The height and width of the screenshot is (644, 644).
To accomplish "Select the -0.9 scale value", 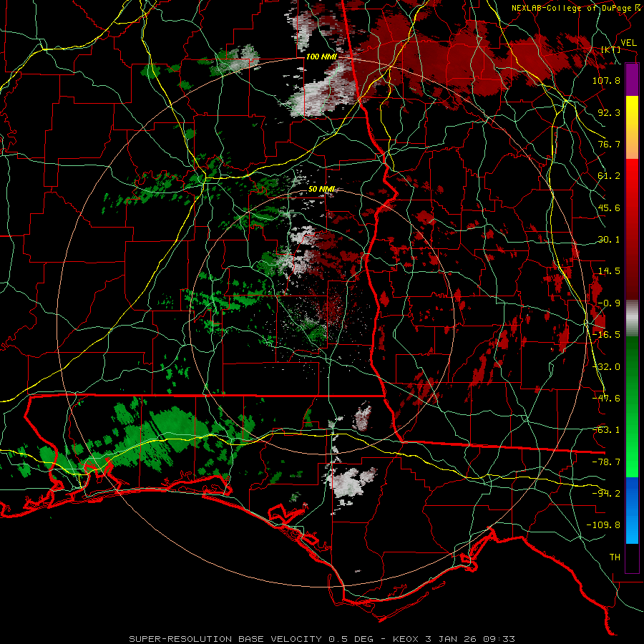I will tap(609, 303).
